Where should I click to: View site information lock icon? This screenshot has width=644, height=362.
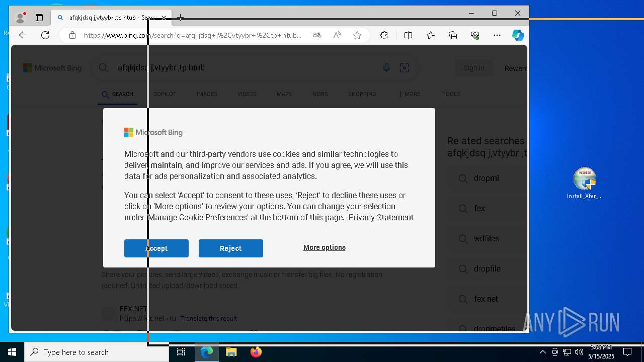(72, 35)
